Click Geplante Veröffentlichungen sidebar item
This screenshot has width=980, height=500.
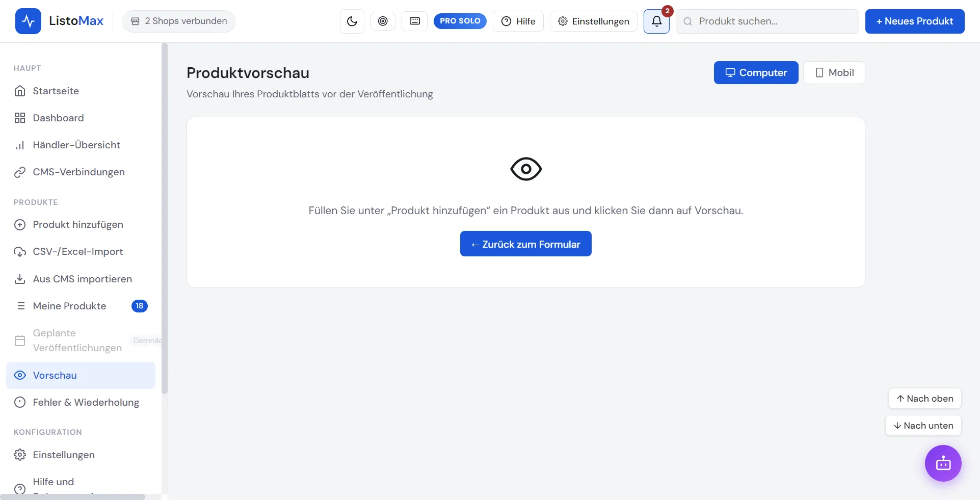pyautogui.click(x=81, y=340)
